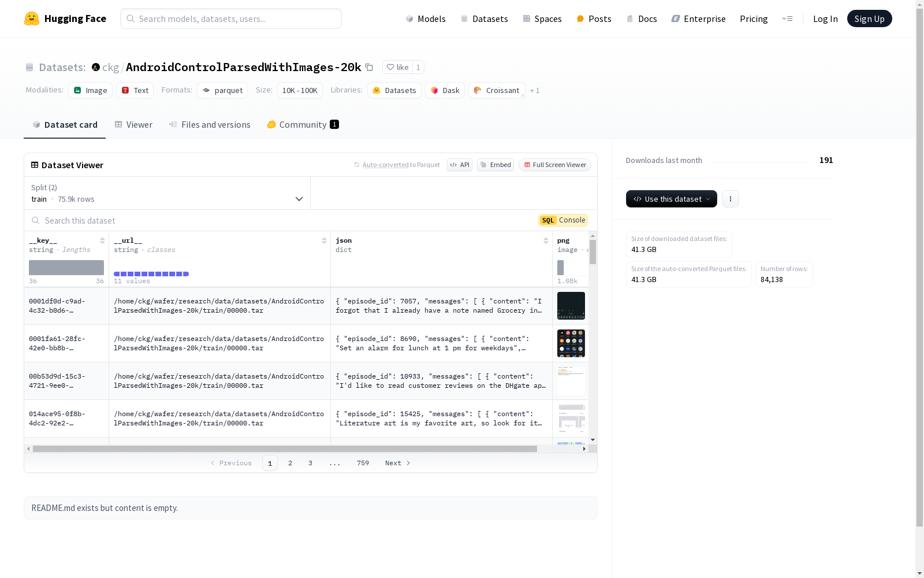The width and height of the screenshot is (924, 578).
Task: Open the API button in viewer
Action: (x=460, y=165)
